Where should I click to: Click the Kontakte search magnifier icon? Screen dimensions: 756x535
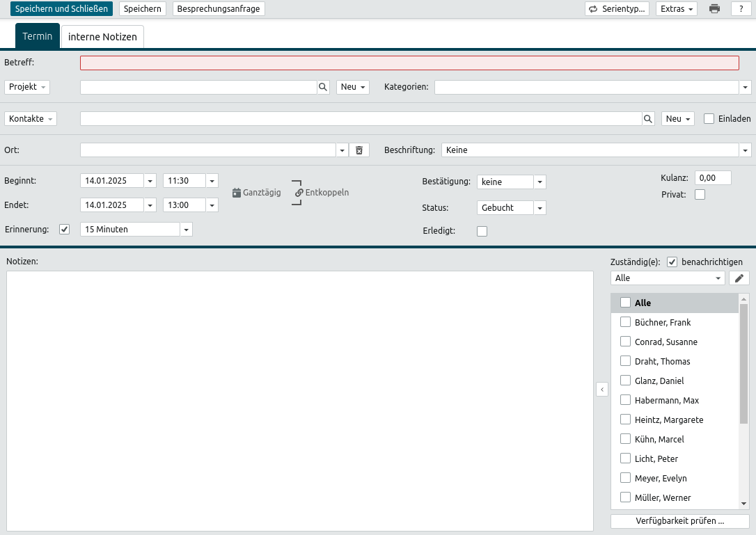click(x=648, y=119)
